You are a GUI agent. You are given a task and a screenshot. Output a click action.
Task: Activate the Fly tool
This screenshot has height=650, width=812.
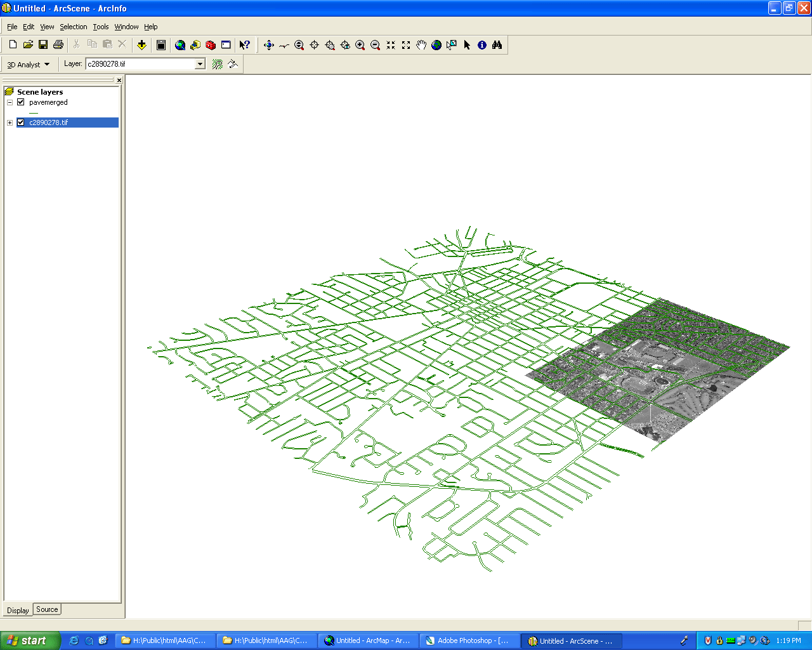point(284,45)
